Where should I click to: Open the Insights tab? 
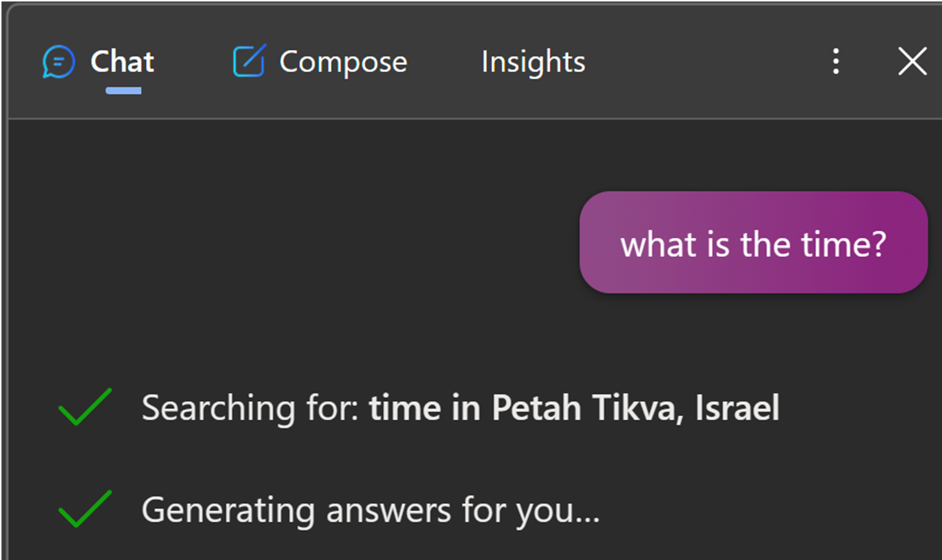[533, 61]
